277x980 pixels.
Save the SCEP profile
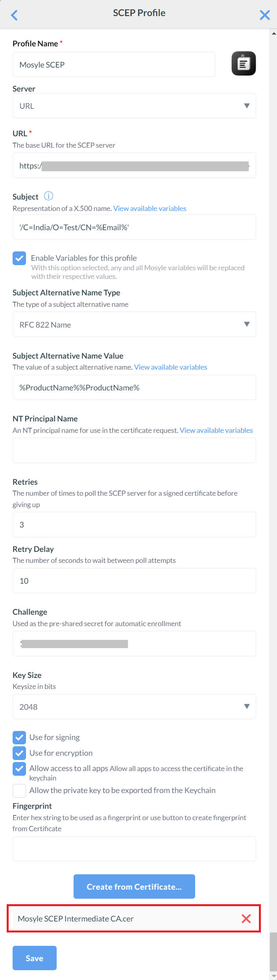(35, 958)
